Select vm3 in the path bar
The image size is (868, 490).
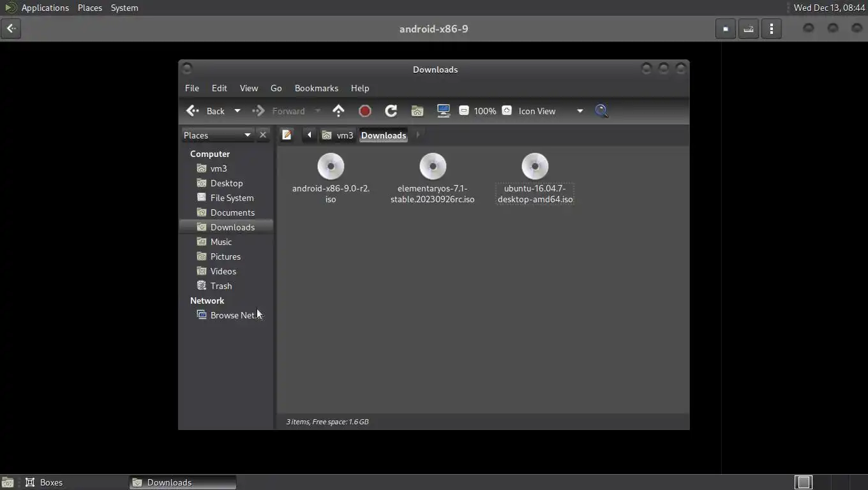tap(338, 135)
